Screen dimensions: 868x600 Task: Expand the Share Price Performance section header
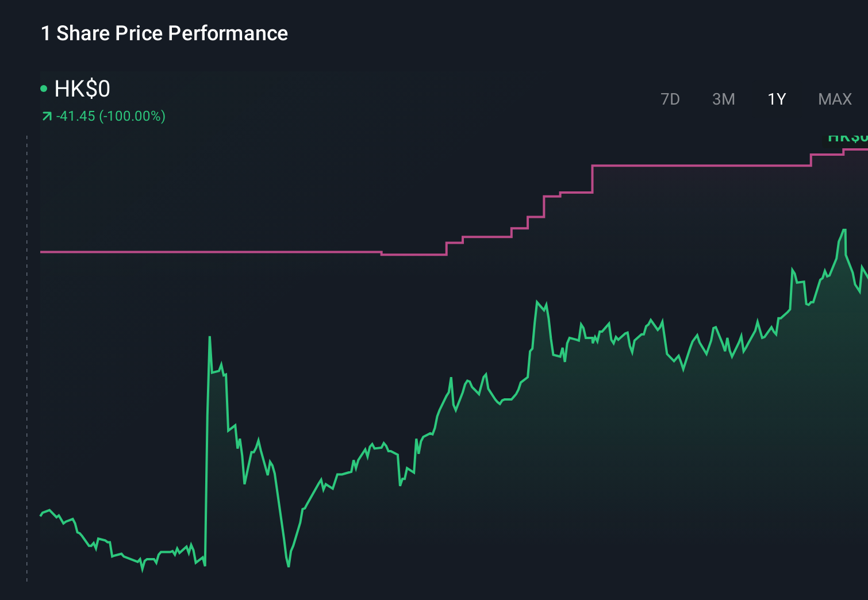coord(164,33)
